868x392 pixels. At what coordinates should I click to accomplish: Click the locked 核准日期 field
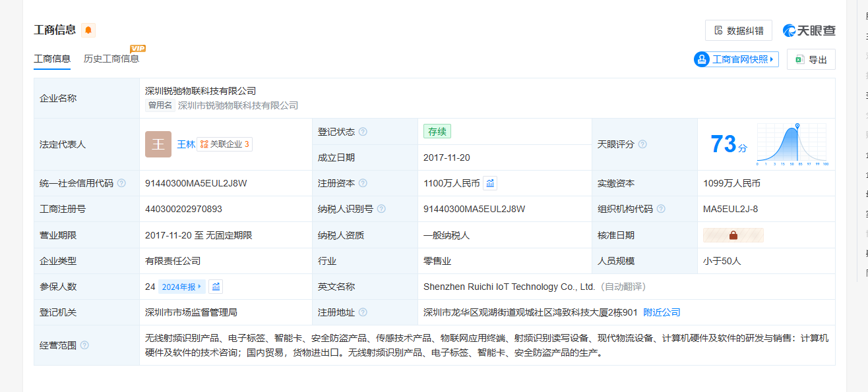tap(733, 235)
